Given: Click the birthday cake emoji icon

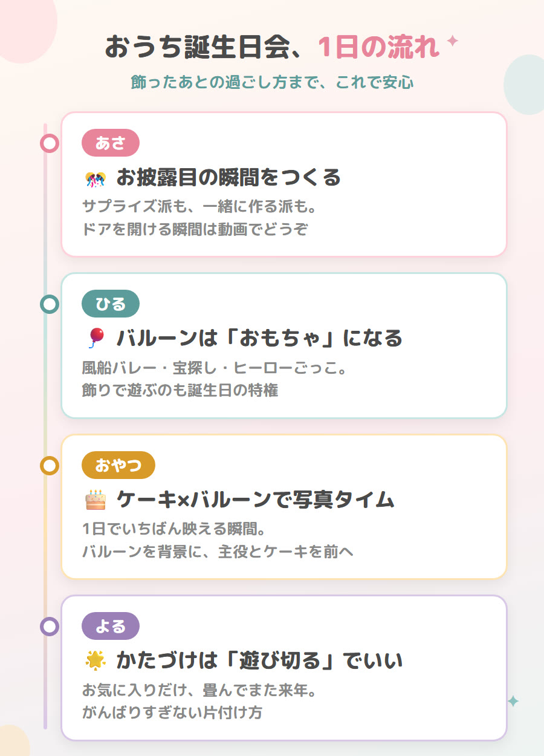Looking at the screenshot, I should click(96, 500).
